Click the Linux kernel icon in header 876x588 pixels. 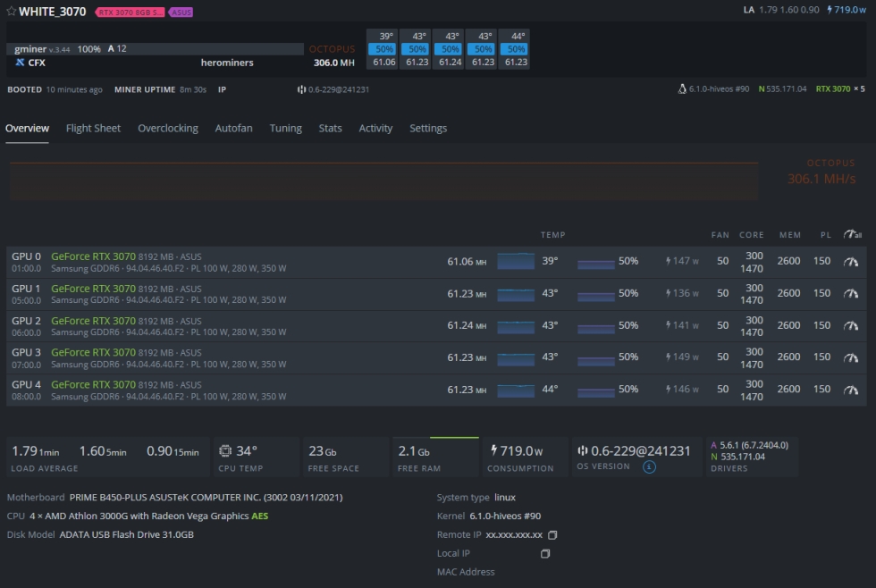(681, 88)
